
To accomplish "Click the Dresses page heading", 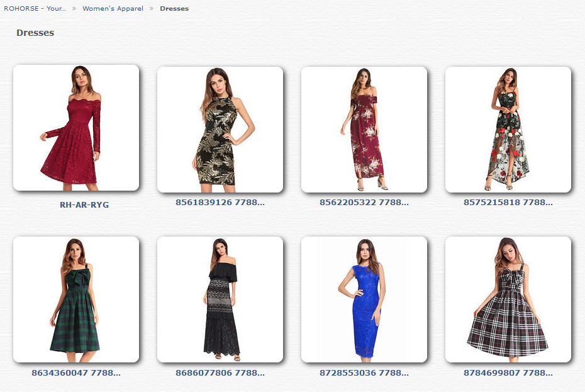I will 35,33.
